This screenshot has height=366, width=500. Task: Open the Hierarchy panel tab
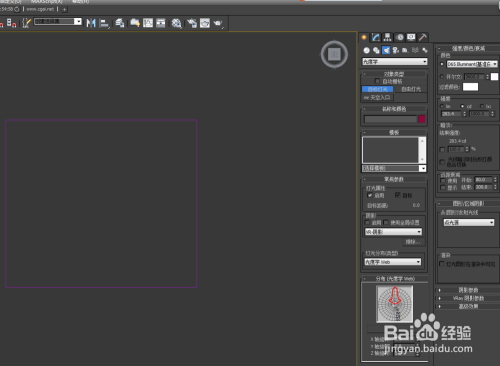(x=387, y=37)
